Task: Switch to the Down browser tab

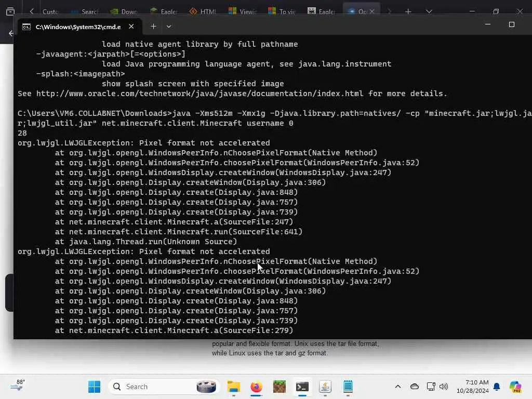Action: click(124, 11)
